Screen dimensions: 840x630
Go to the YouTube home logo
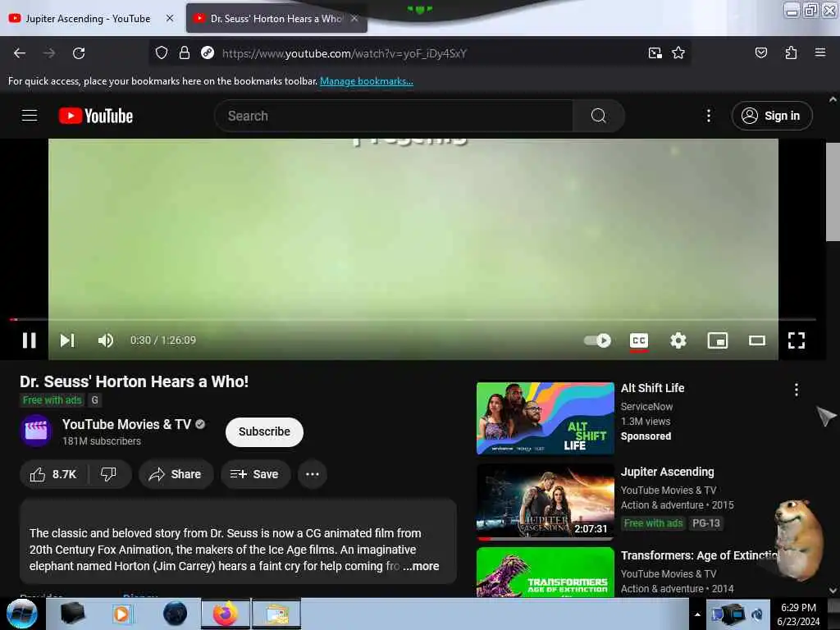96,116
